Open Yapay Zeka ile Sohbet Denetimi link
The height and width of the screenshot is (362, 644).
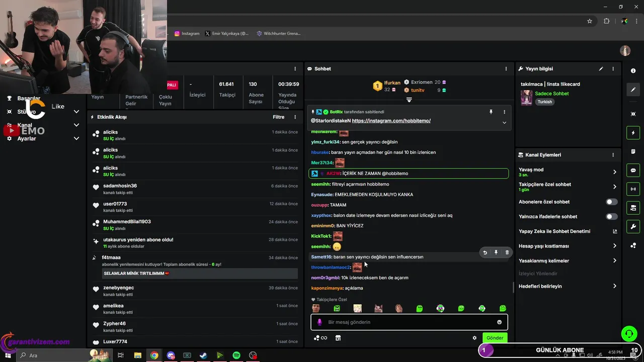[568, 231]
